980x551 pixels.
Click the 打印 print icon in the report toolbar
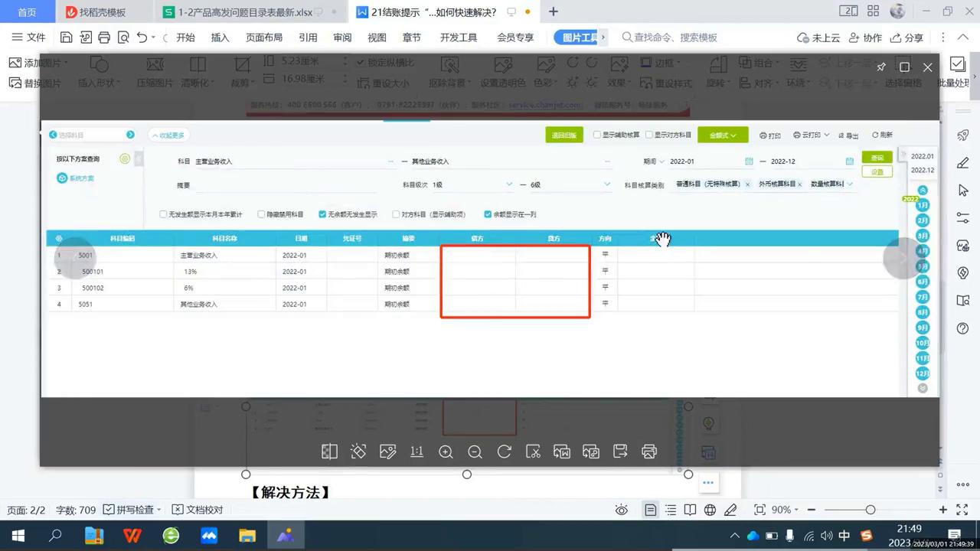pos(770,135)
